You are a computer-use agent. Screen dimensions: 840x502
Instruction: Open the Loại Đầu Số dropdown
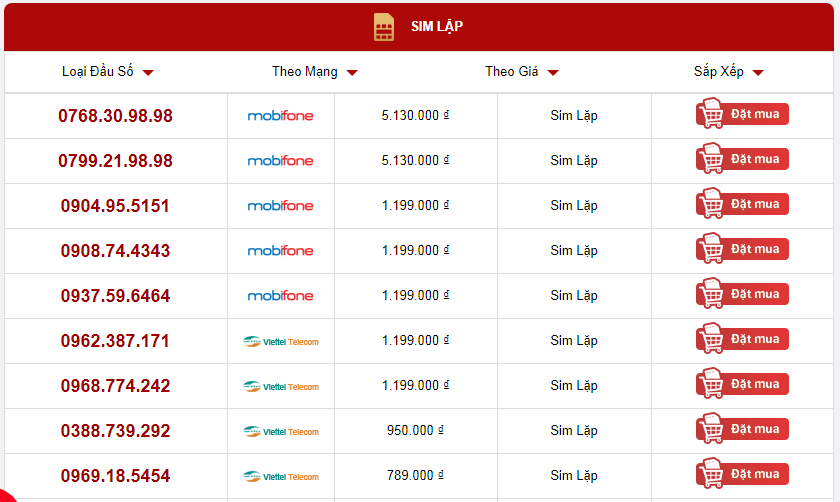click(x=108, y=72)
